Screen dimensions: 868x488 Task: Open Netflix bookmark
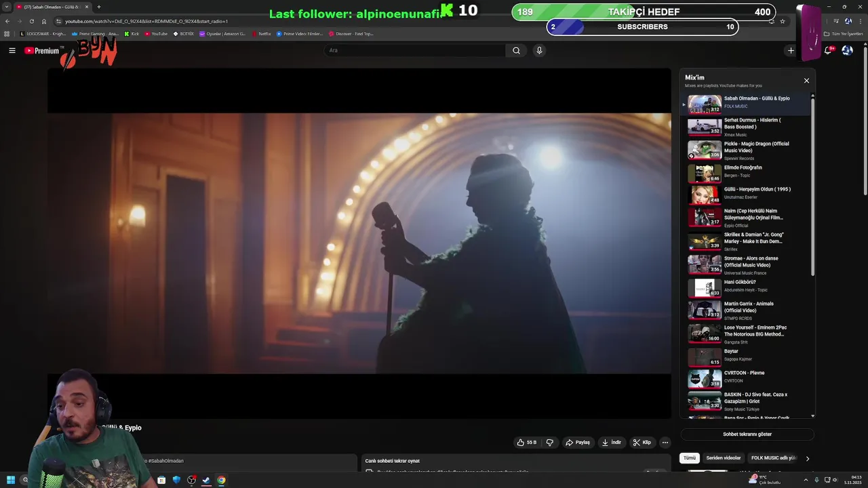tap(261, 33)
